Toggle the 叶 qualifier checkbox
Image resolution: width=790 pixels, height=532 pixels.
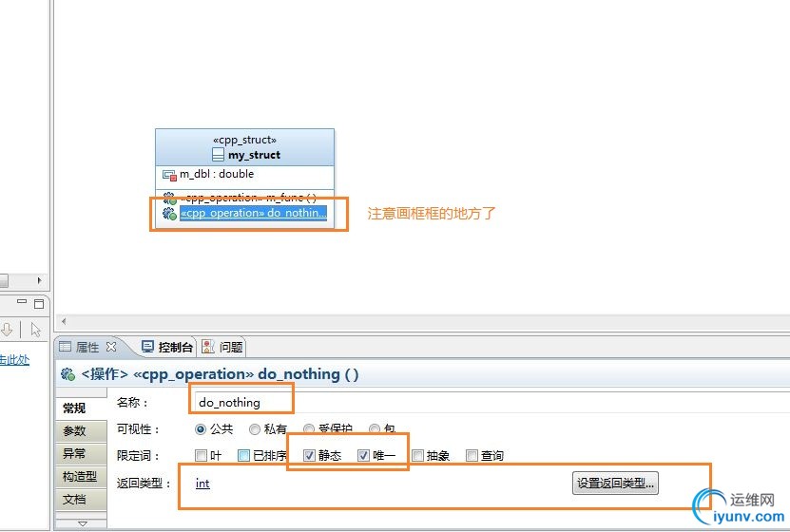point(201,455)
